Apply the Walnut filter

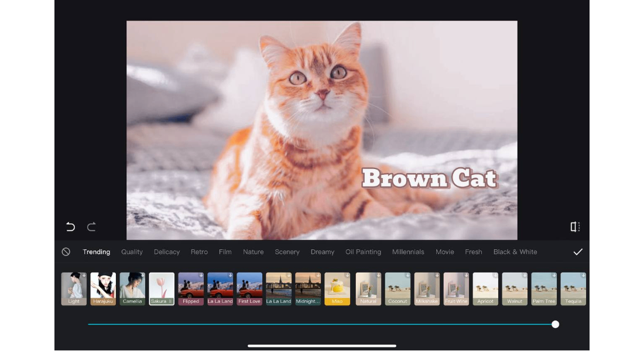click(515, 288)
